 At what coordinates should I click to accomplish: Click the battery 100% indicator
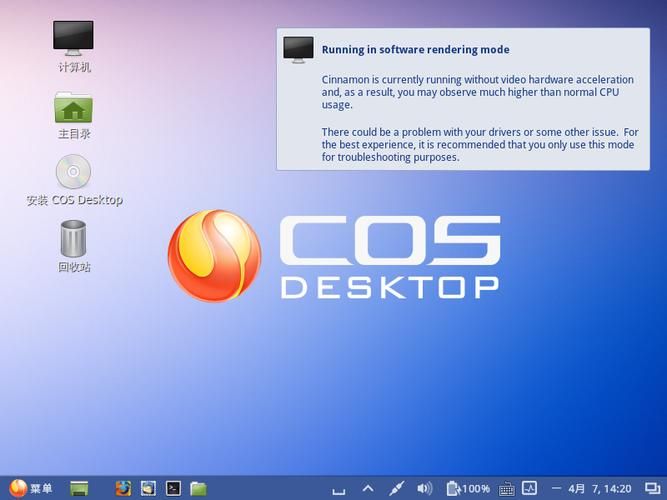coord(468,489)
